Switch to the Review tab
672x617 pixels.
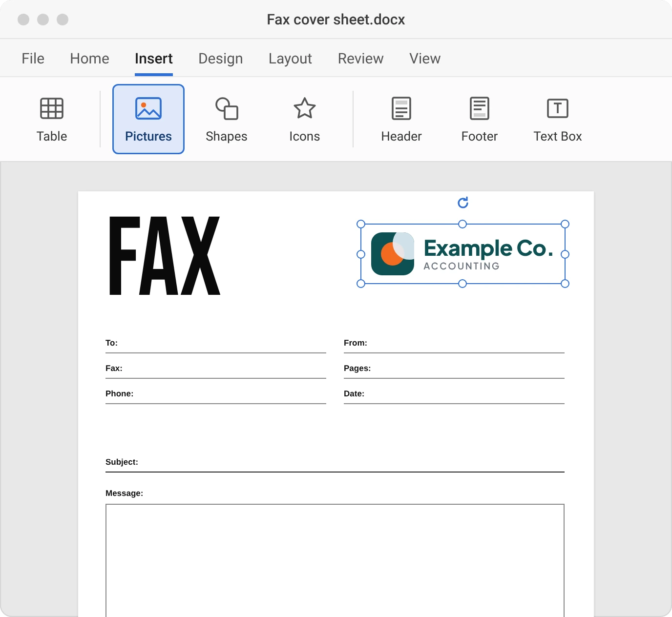point(361,59)
